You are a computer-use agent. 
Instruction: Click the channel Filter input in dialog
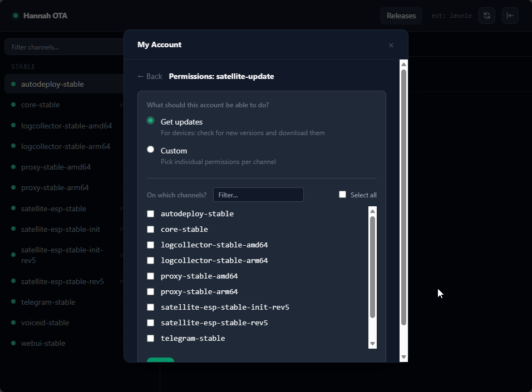tap(258, 195)
